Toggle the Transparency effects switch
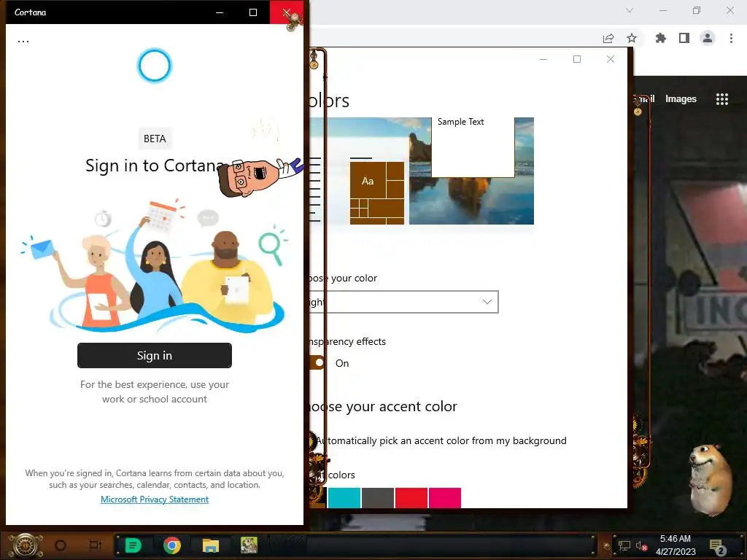Image resolution: width=747 pixels, height=560 pixels. tap(317, 363)
